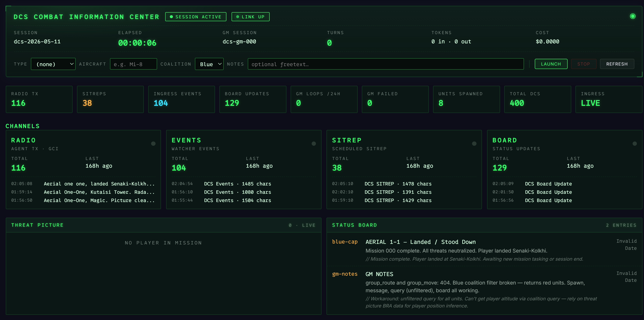The image size is (644, 320).
Task: Click the BOARD channel heading
Action: pos(505,140)
